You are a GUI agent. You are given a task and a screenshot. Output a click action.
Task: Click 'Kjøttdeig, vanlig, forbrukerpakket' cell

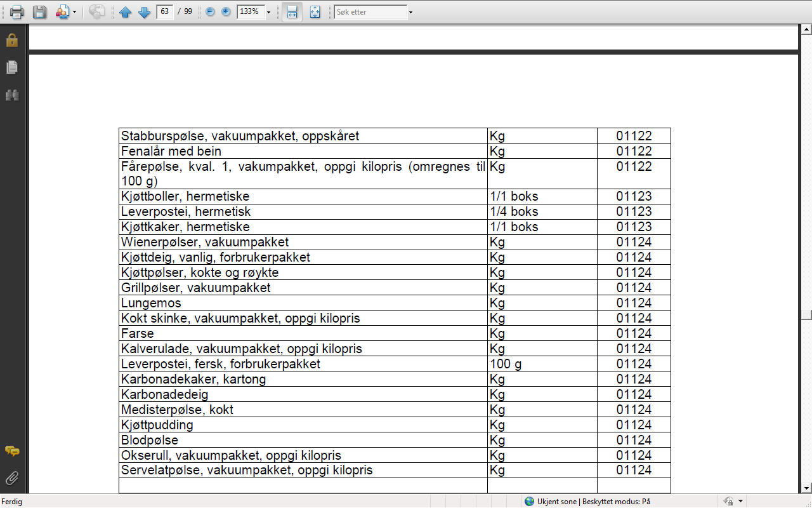tap(303, 257)
